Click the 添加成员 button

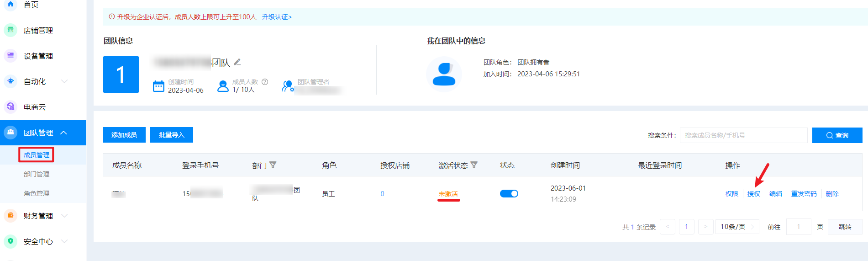(x=124, y=135)
